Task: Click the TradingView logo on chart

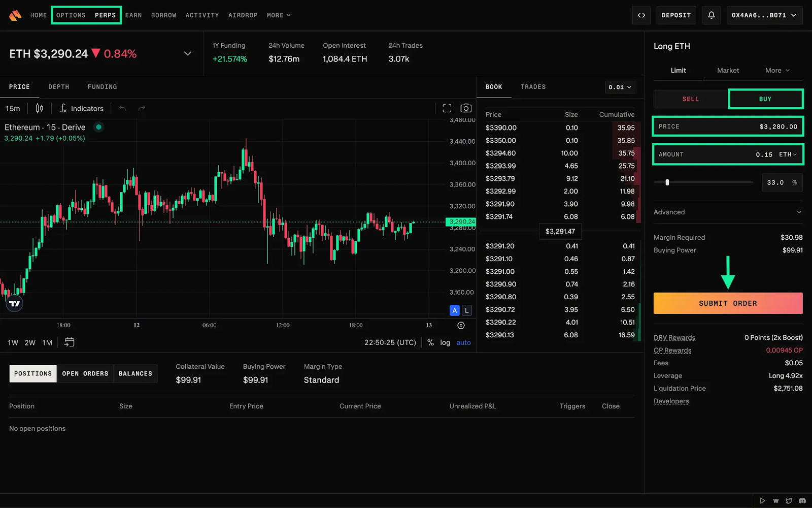Action: 15,303
